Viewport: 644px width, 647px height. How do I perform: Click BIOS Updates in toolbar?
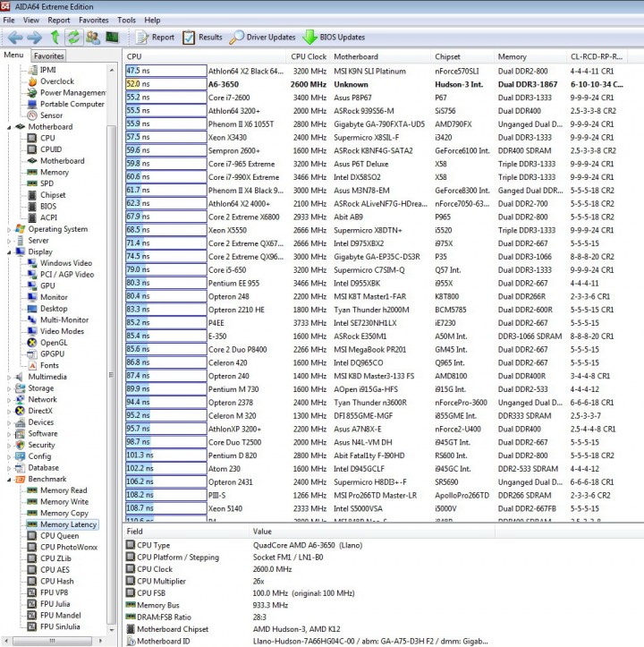334,38
